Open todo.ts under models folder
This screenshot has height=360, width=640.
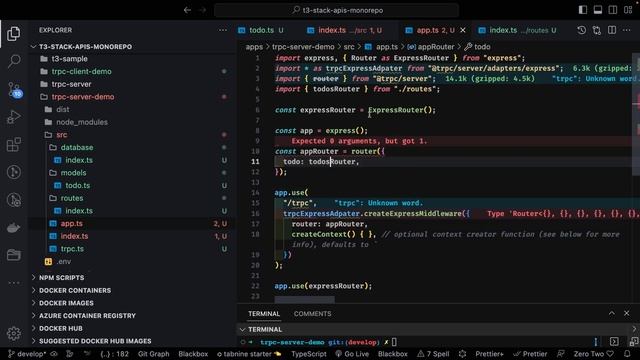pyautogui.click(x=78, y=185)
